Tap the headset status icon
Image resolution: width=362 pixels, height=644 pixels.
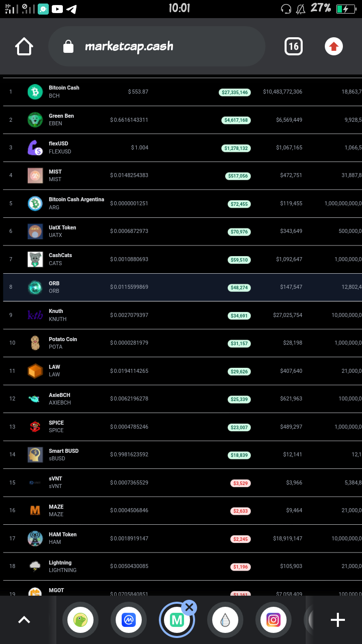286,9
